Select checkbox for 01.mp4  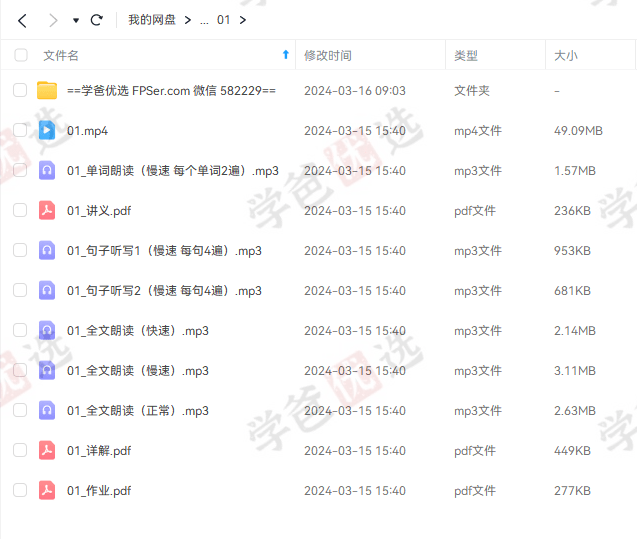coord(20,130)
